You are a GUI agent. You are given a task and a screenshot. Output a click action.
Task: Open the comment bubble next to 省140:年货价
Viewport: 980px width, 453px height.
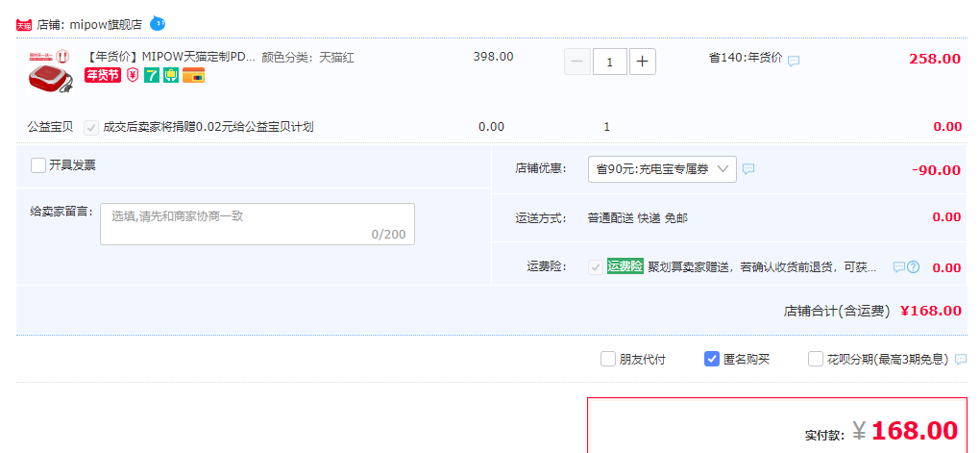(x=794, y=61)
